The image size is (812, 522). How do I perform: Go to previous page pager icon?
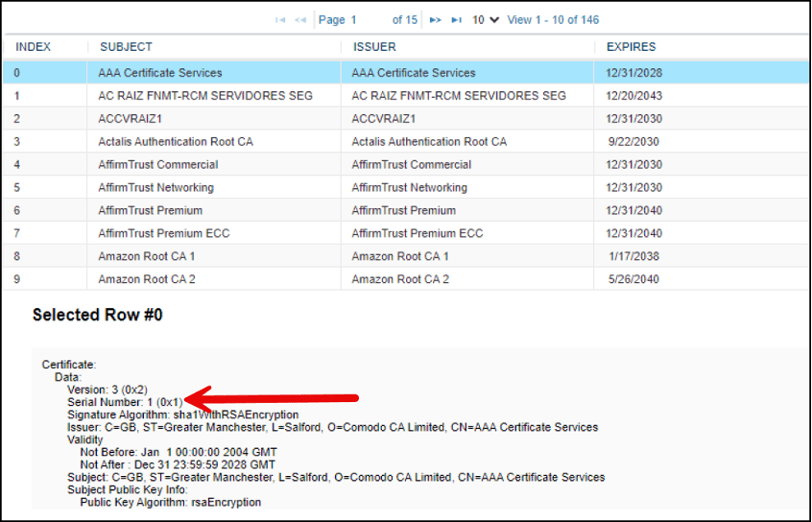point(300,20)
